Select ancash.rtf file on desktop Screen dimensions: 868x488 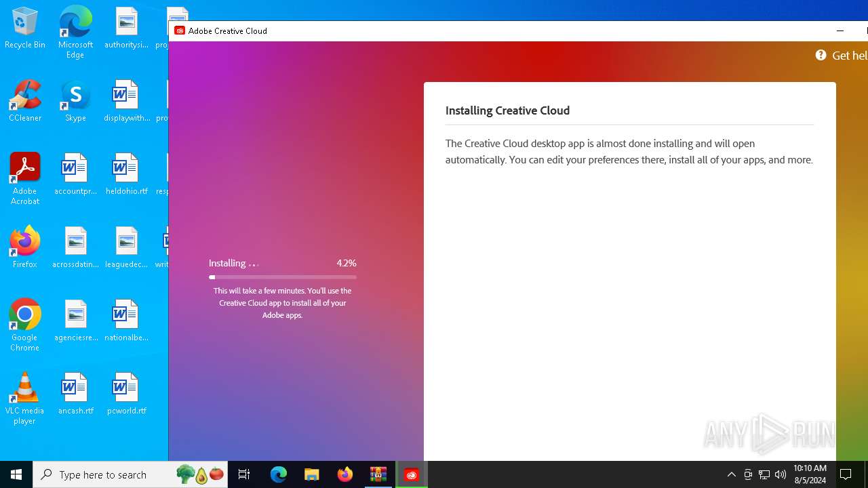tap(75, 394)
